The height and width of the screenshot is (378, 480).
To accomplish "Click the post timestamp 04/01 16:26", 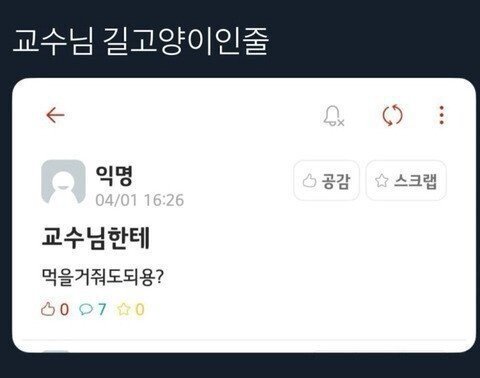I will (140, 200).
